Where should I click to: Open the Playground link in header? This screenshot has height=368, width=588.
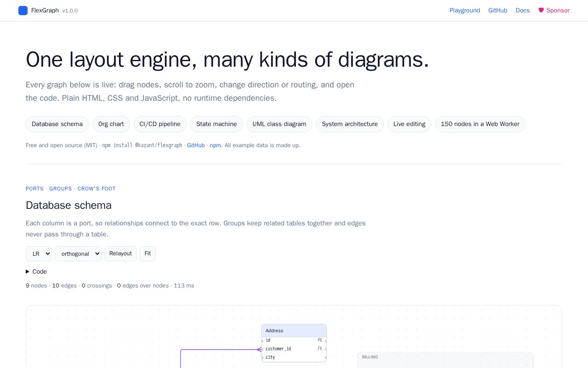(464, 10)
